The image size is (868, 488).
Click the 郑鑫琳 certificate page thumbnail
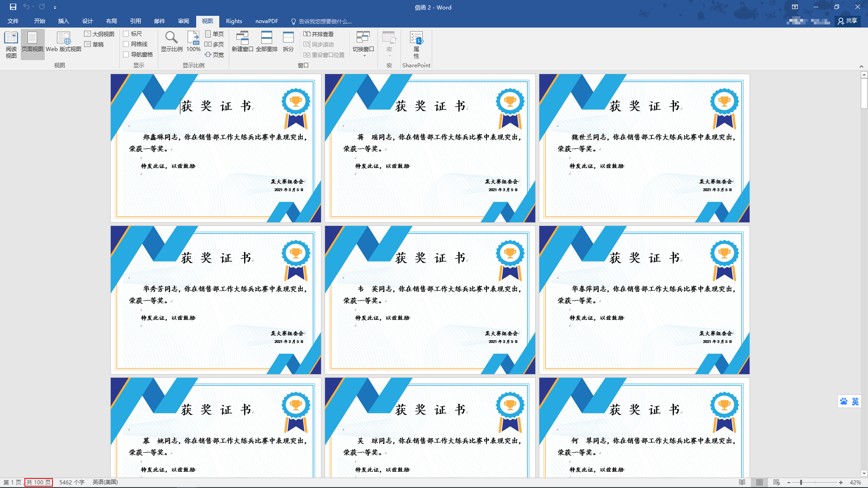216,148
